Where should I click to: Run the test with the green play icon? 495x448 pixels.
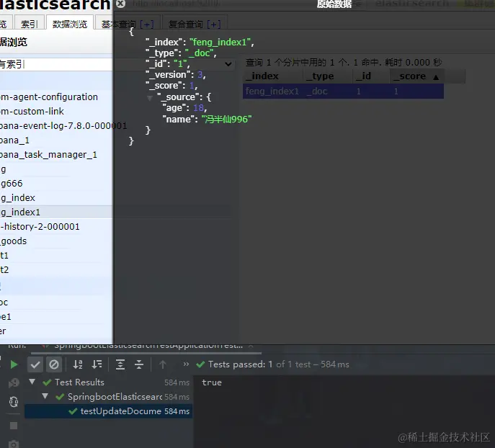click(14, 364)
